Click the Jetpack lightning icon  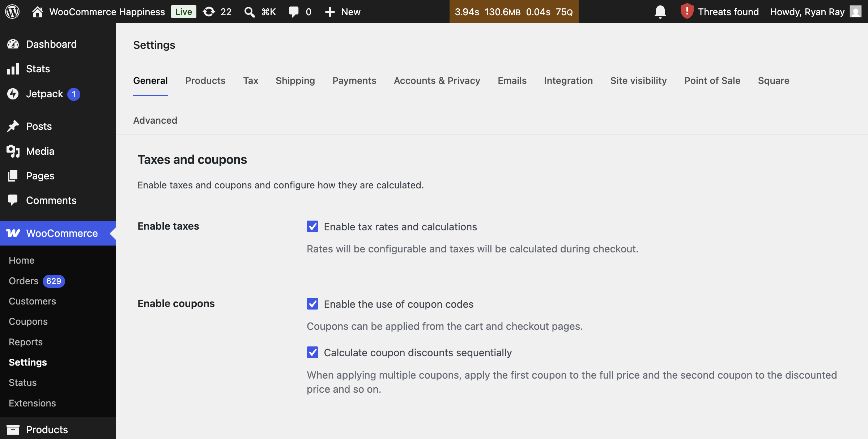(x=13, y=94)
